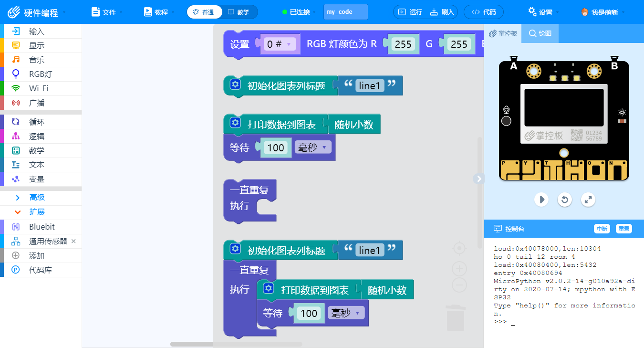Click the my_code project name field
The height and width of the screenshot is (348, 644).
coord(346,12)
